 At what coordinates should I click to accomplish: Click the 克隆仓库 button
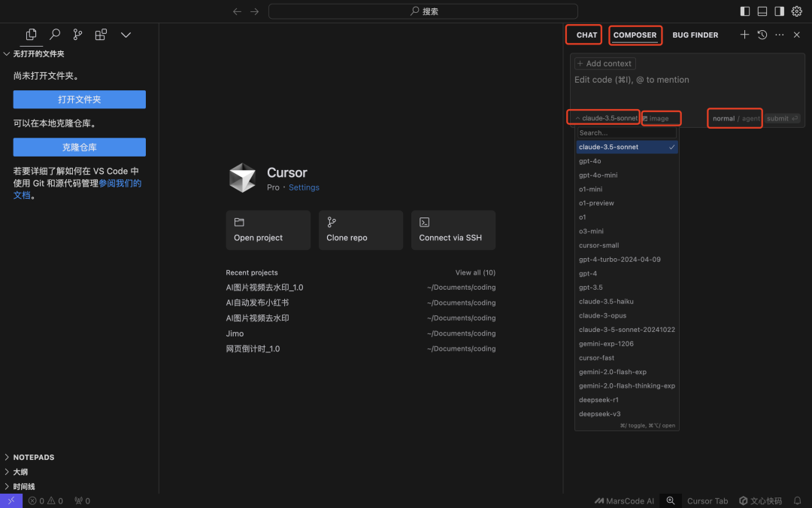(x=79, y=148)
